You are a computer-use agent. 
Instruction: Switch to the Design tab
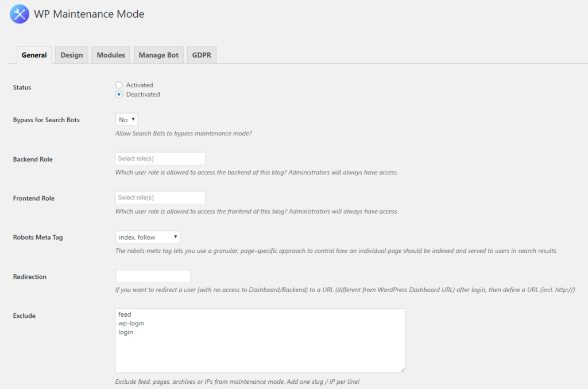point(71,55)
